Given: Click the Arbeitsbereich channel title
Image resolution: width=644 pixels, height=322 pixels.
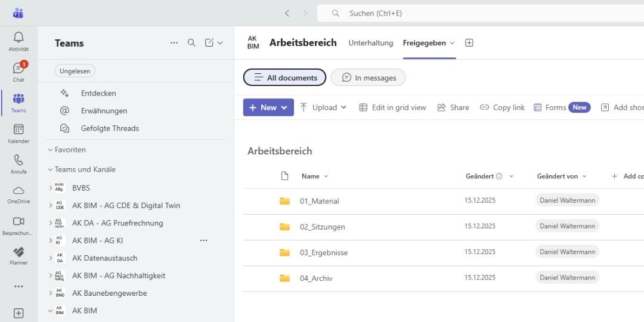Looking at the screenshot, I should (303, 43).
